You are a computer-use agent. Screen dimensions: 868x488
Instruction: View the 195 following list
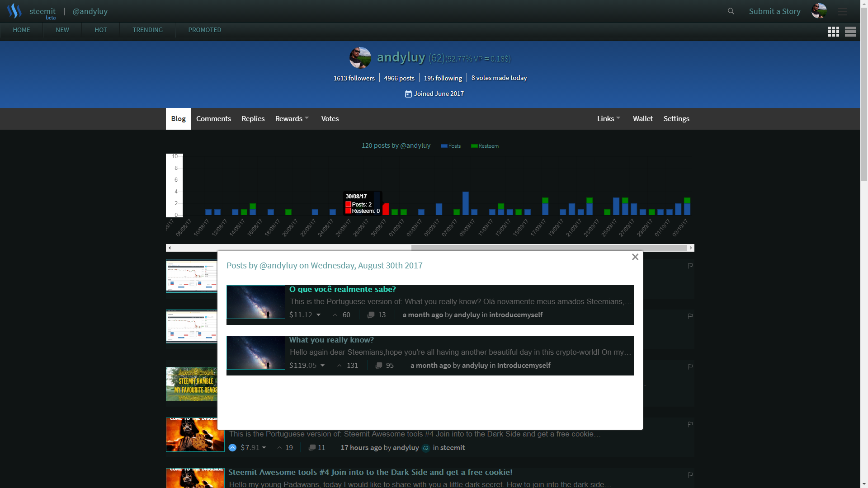point(443,78)
